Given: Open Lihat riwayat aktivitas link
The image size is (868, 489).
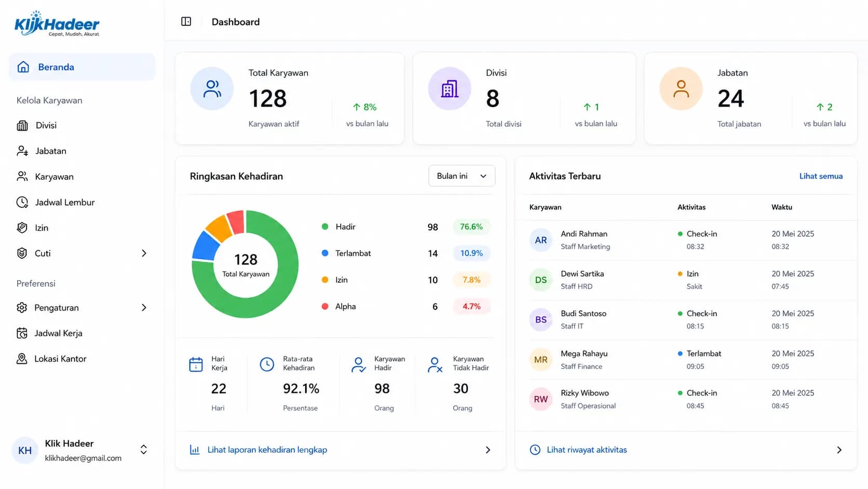Looking at the screenshot, I should point(587,450).
